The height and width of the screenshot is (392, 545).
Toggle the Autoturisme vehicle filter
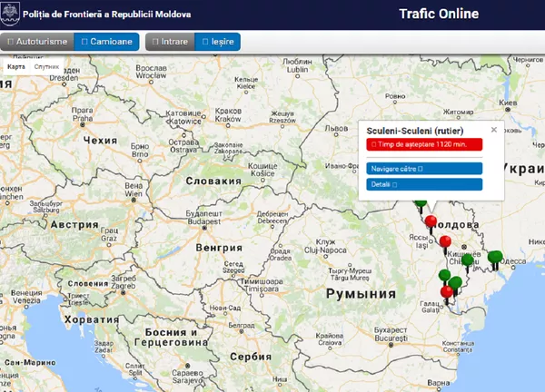point(36,42)
